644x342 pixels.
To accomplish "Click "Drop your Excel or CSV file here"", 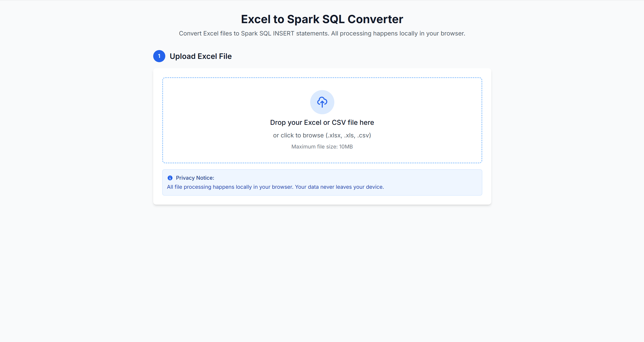I will tap(322, 123).
